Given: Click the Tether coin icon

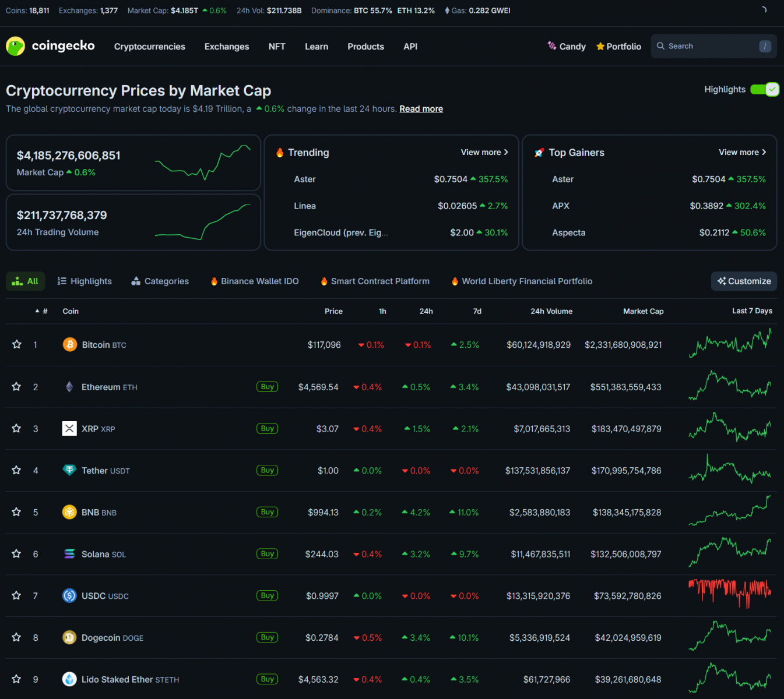Looking at the screenshot, I should point(69,470).
